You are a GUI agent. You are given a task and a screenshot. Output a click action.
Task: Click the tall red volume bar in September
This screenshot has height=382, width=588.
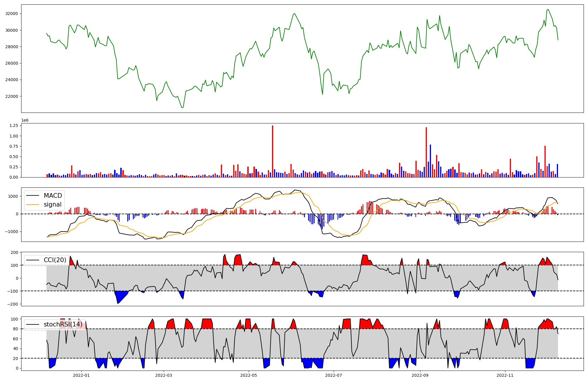[426, 152]
